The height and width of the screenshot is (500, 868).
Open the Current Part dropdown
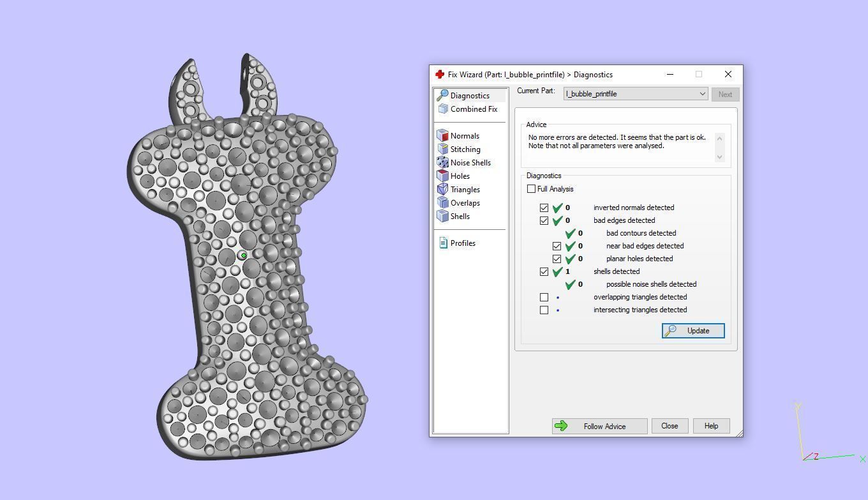click(636, 94)
